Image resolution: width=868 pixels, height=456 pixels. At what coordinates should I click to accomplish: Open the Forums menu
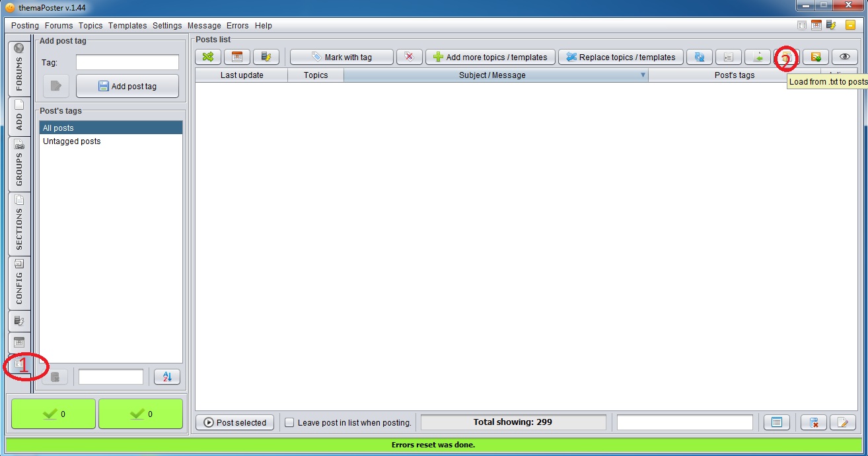59,26
